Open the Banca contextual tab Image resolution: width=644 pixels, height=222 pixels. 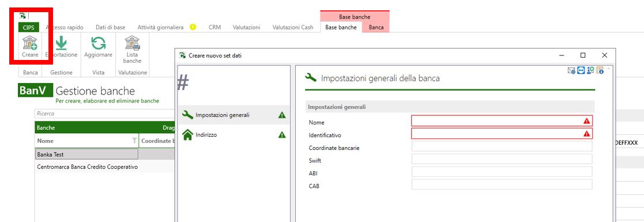(x=376, y=27)
